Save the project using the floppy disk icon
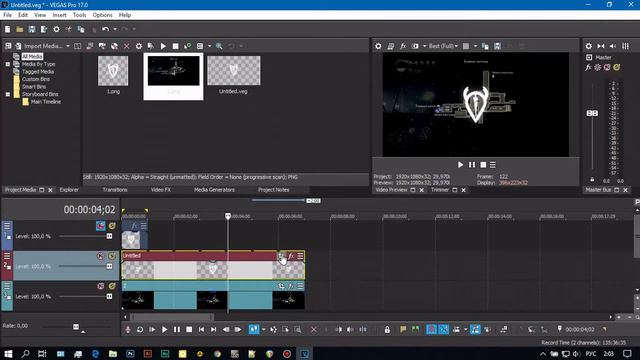640x360 pixels. (x=32, y=29)
